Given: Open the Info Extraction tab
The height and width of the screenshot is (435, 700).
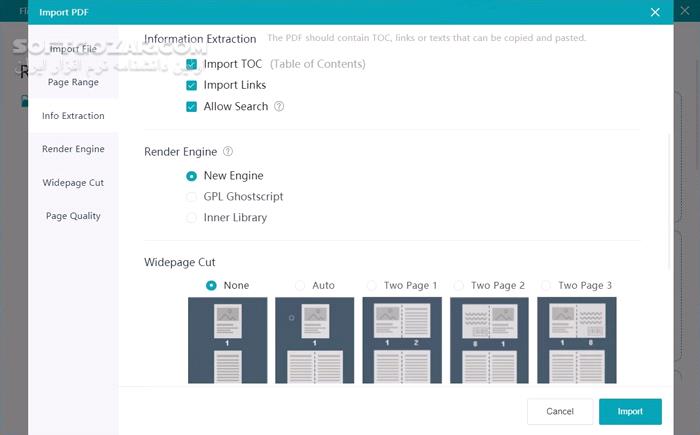Looking at the screenshot, I should point(73,116).
